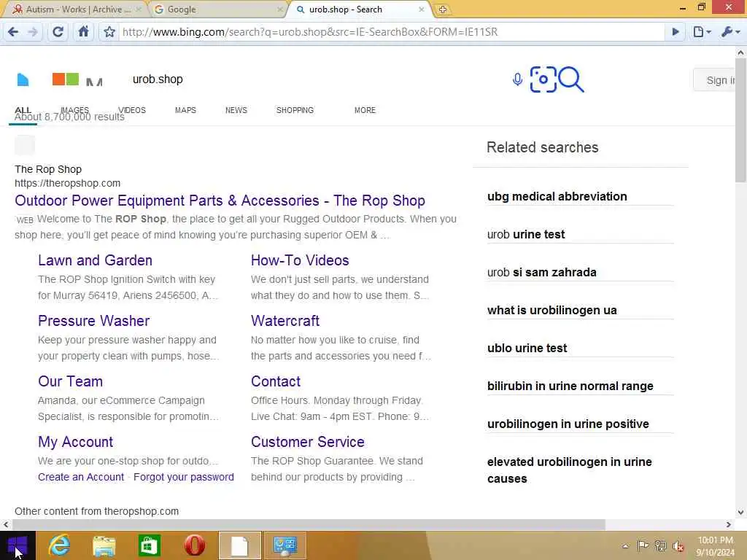This screenshot has width=747, height=560.
Task: Click Forgot your password link
Action: click(x=183, y=477)
